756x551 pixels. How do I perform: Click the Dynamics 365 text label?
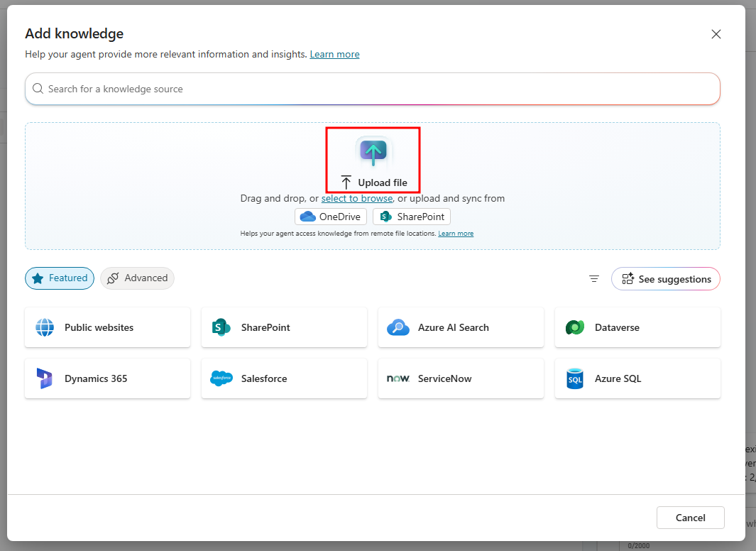click(96, 378)
